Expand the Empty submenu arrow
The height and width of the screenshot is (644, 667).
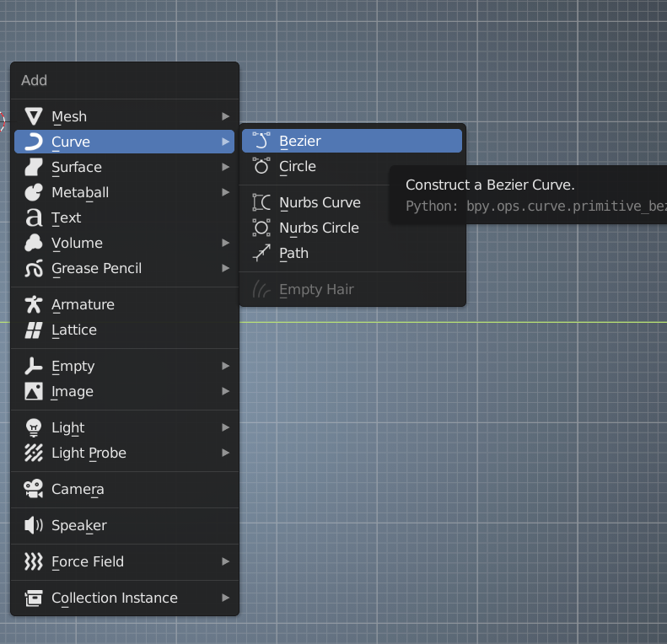pos(225,366)
